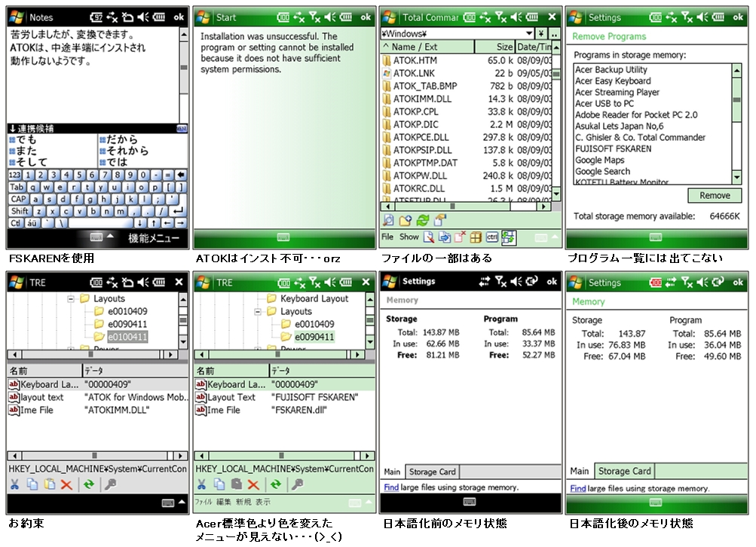Screen dimensions: 756x547
Task: Click the copy icon in the FSKAREN.dll TRE window
Action: tap(219, 484)
